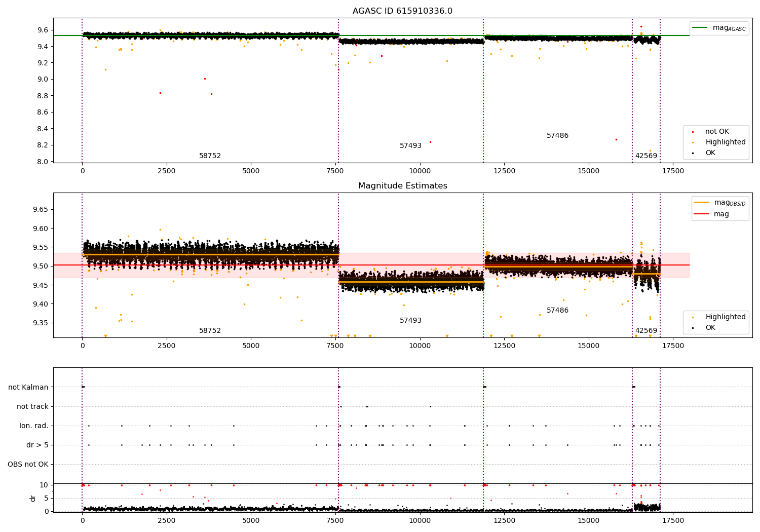This screenshot has height=532, width=760.
Task: Click OBSID label 42569 in the top panel
Action: coord(646,156)
